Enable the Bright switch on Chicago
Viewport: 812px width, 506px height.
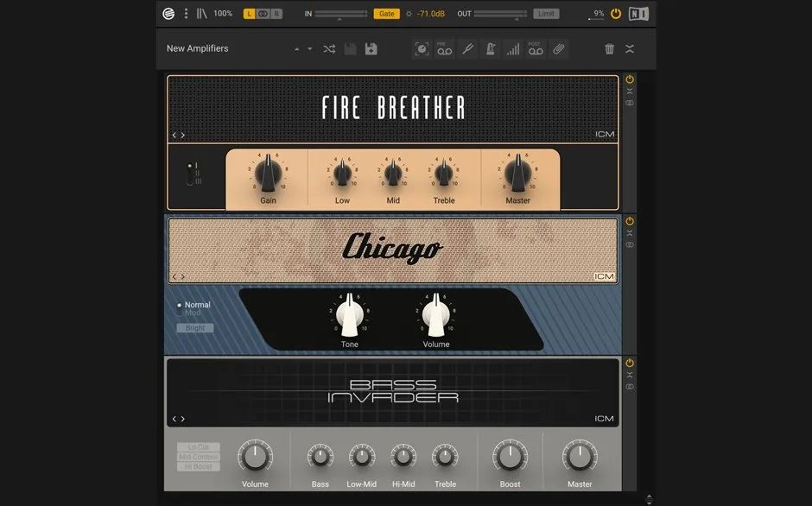click(x=195, y=328)
